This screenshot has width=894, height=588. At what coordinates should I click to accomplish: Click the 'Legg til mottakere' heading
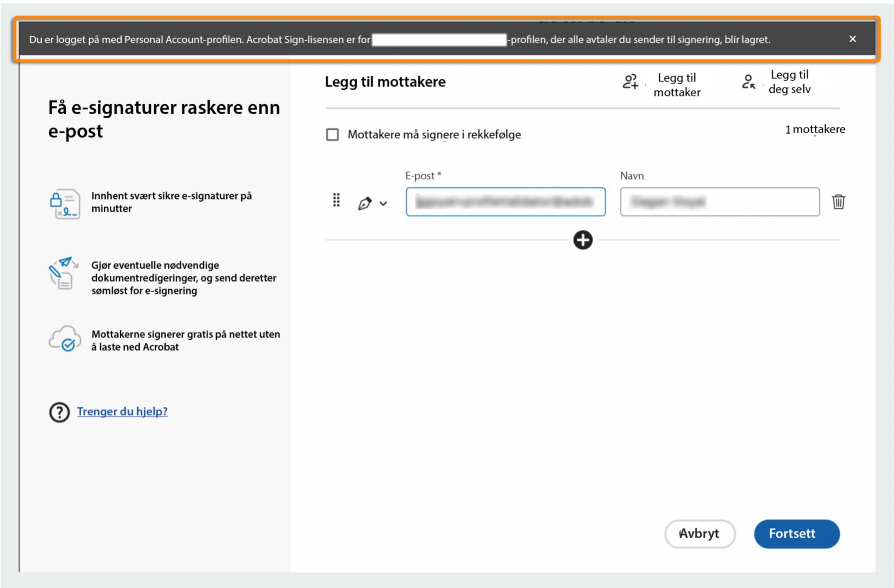point(385,81)
